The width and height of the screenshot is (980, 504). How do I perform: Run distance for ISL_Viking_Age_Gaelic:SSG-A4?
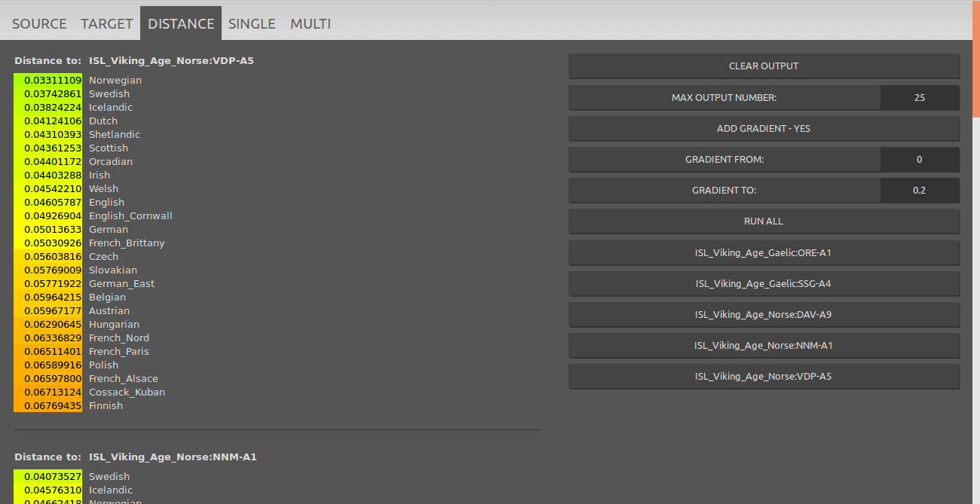click(764, 284)
